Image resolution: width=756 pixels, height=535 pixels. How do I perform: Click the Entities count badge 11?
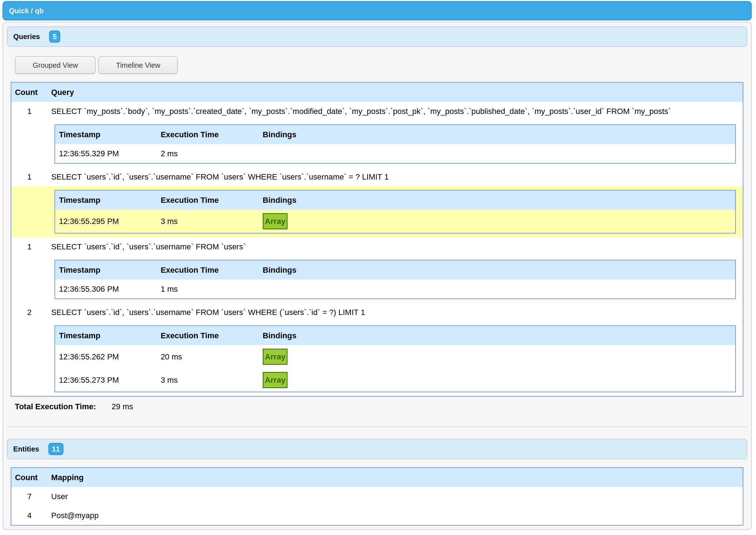point(56,449)
